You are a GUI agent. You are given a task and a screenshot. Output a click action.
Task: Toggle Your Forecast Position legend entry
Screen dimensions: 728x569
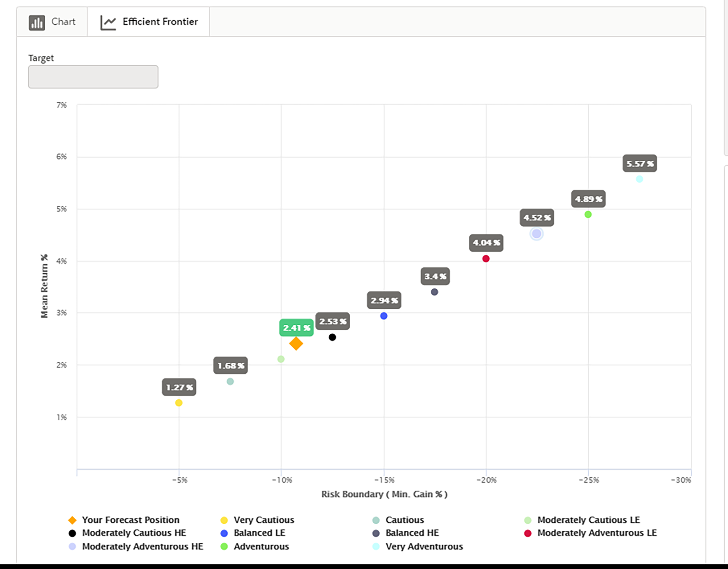click(x=124, y=520)
